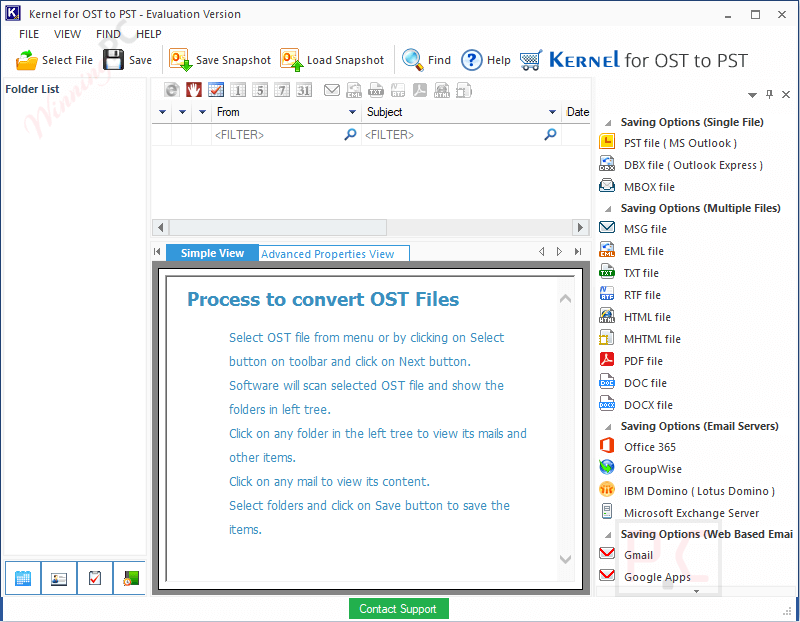Screen dimensions: 800x622
Task: Click the MHTML export toolbar icon
Action: coord(464,90)
